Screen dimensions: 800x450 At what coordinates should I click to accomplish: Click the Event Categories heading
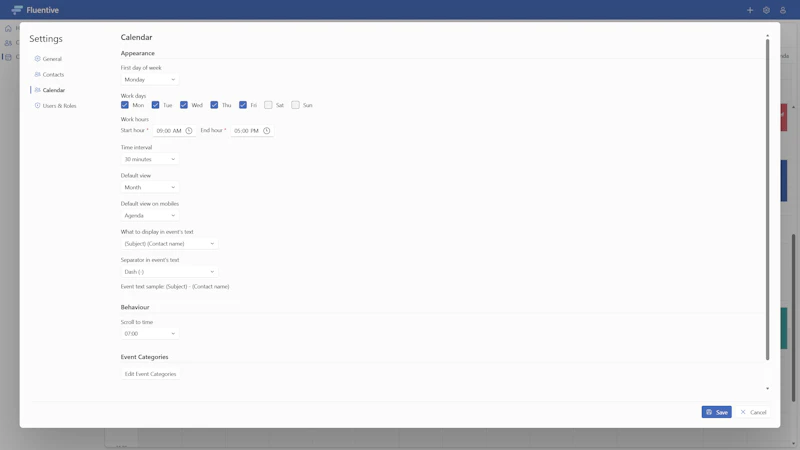pyautogui.click(x=144, y=357)
